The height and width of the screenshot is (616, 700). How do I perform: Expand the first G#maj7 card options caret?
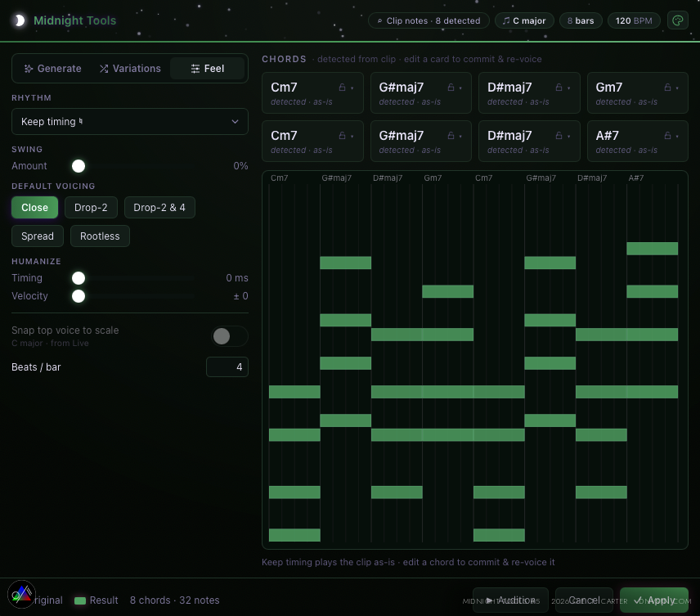460,88
